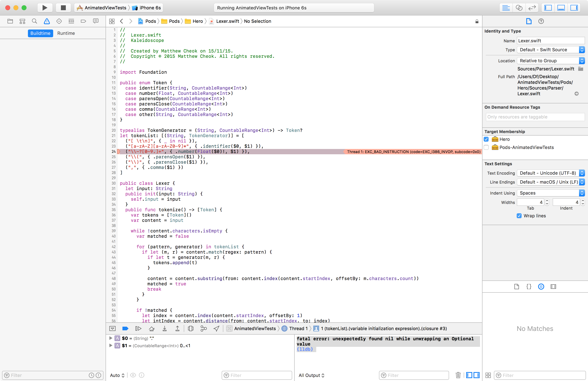The height and width of the screenshot is (381, 588).
Task: Show the Media library
Action: [x=553, y=287]
